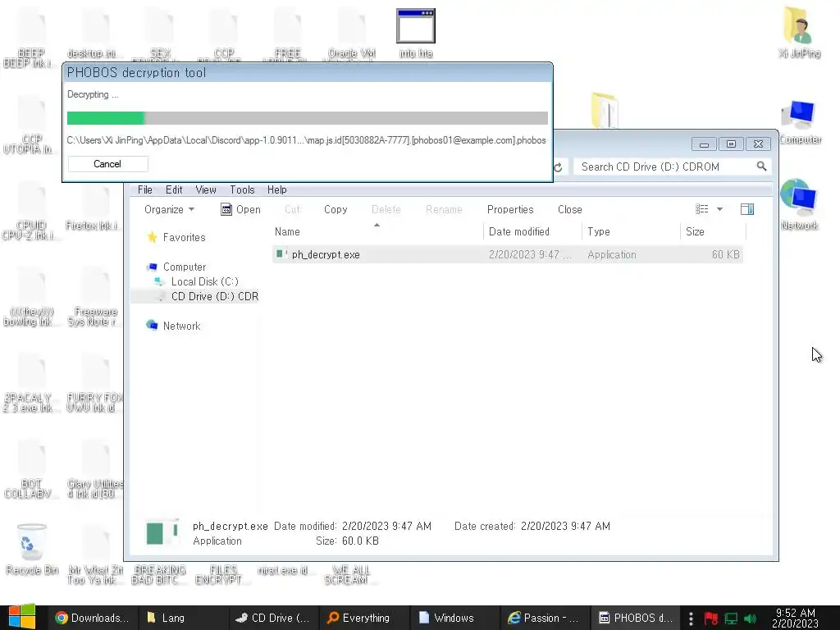840x630 pixels.
Task: Click the volume speaker tray icon
Action: 750,619
